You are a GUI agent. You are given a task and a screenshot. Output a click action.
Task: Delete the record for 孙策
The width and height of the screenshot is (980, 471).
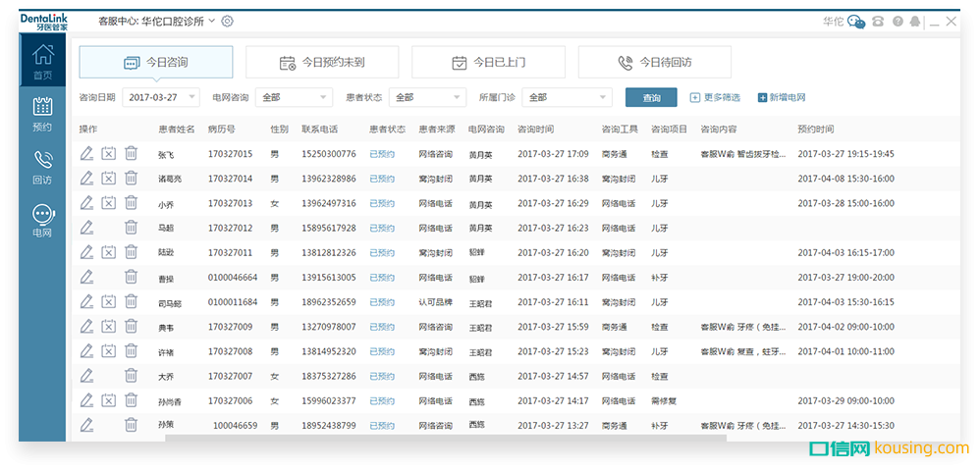(131, 425)
